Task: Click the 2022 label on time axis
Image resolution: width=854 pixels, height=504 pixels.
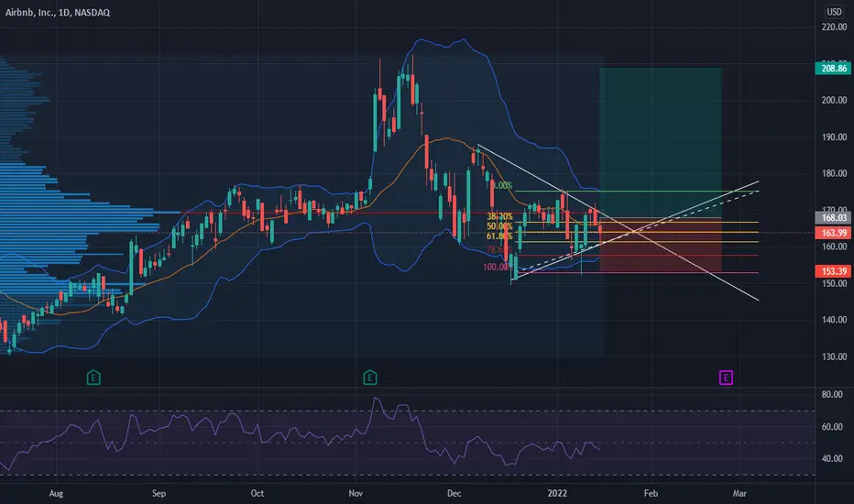Action: coord(557,494)
